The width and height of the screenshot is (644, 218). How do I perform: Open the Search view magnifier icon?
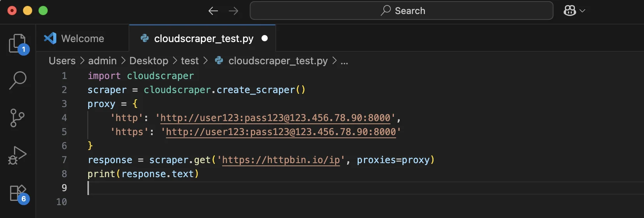click(18, 81)
